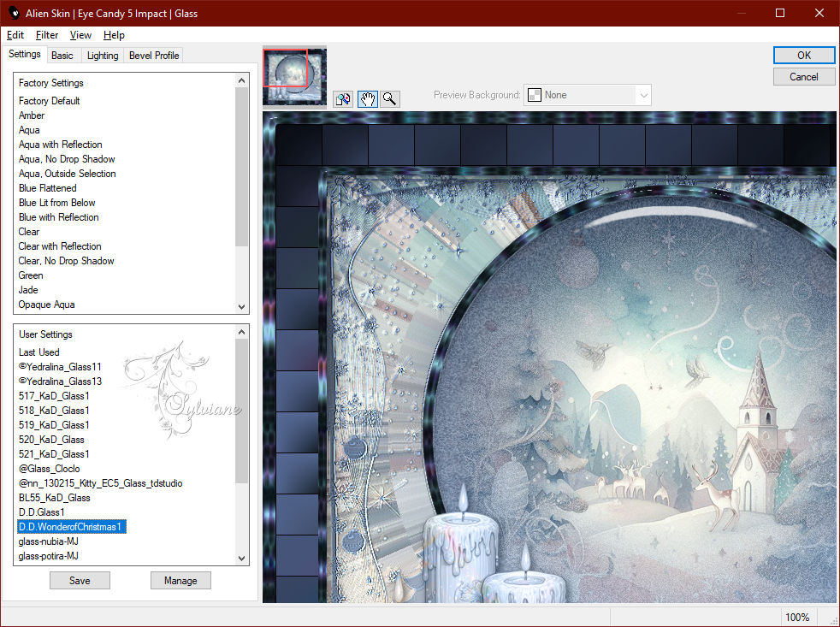Select the Factory Default preset

[x=50, y=101]
